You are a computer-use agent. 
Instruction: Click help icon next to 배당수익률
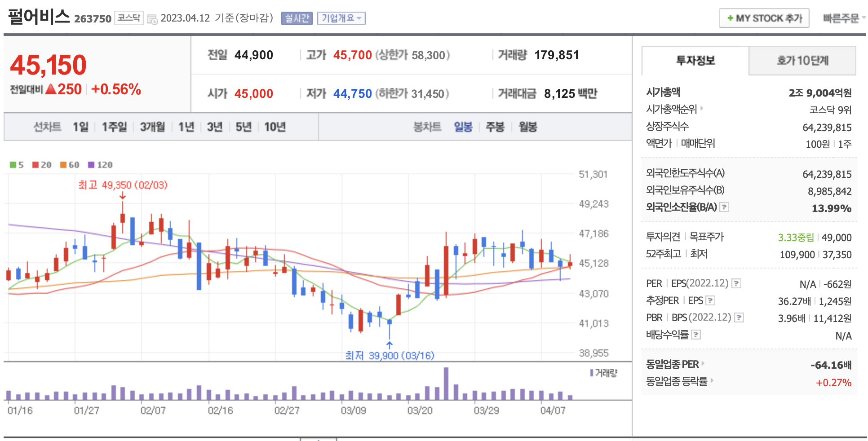click(696, 335)
